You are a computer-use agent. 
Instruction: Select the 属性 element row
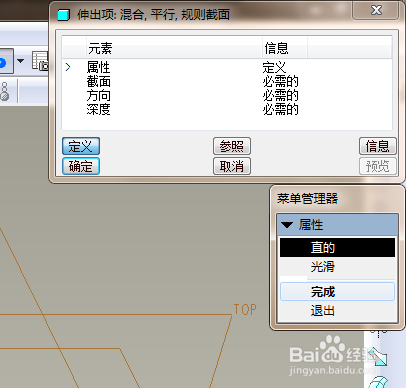pyautogui.click(x=227, y=67)
